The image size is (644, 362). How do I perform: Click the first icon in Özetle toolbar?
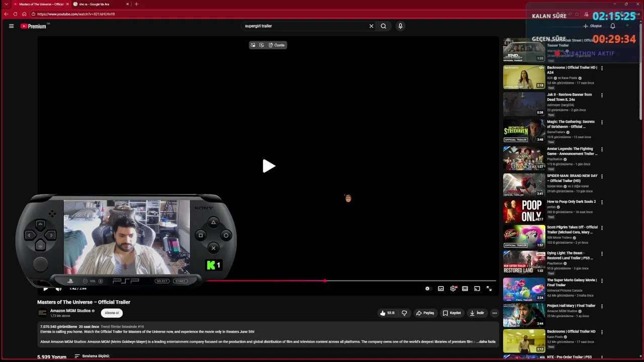point(253,45)
